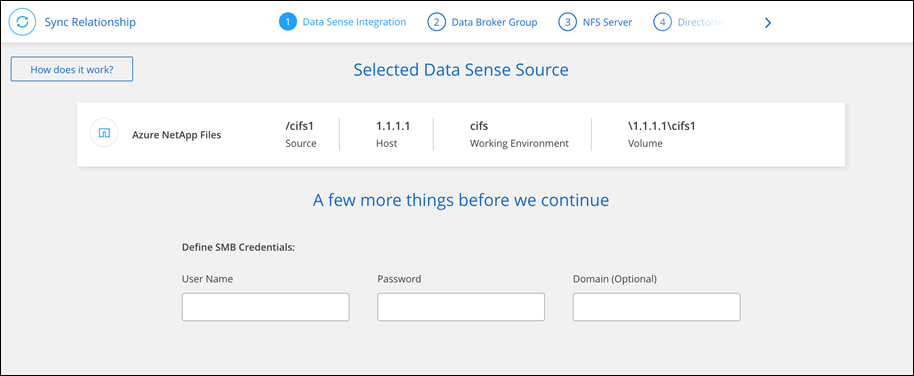This screenshot has height=376, width=914.
Task: Click the Selected Data Sense Source heading
Action: pyautogui.click(x=460, y=70)
